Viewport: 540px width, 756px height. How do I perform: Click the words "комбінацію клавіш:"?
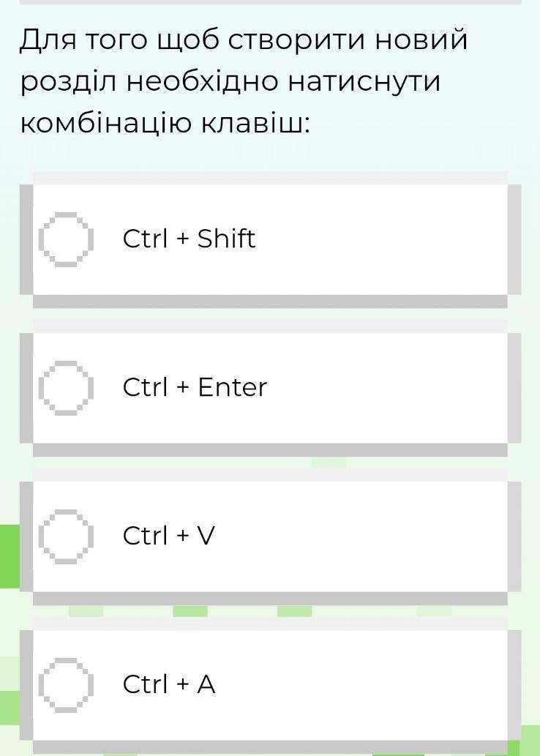(165, 123)
